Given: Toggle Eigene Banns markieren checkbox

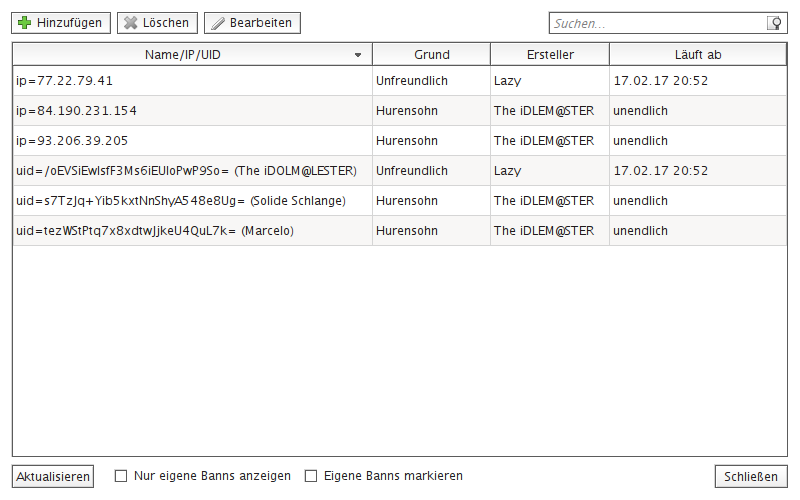Looking at the screenshot, I should click(311, 476).
